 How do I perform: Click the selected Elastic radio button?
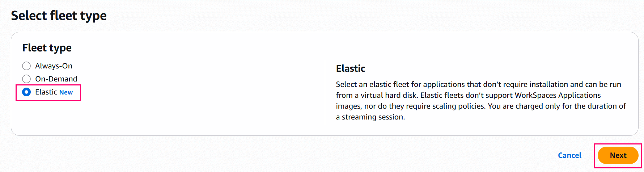26,92
